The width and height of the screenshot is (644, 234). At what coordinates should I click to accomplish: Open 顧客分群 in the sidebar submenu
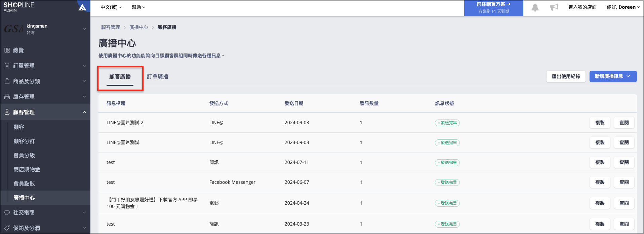point(24,141)
